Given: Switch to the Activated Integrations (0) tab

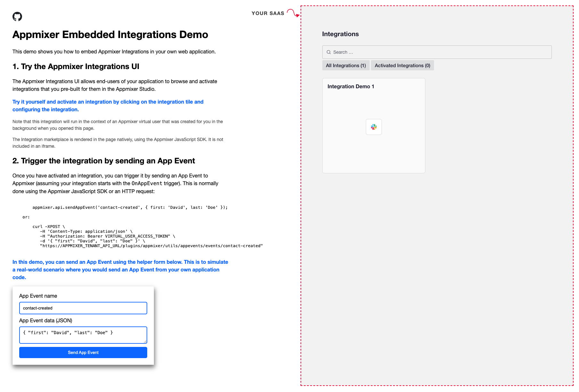Looking at the screenshot, I should pos(402,65).
